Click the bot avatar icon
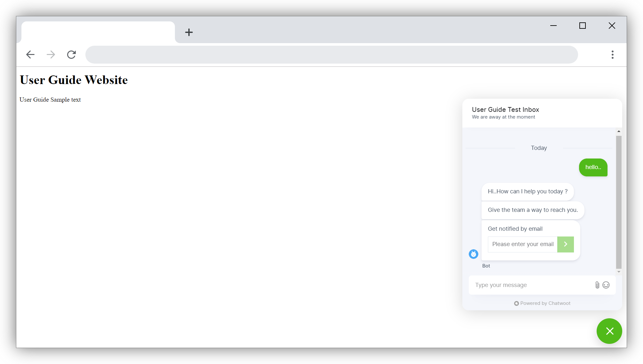This screenshot has width=643, height=364. (474, 254)
